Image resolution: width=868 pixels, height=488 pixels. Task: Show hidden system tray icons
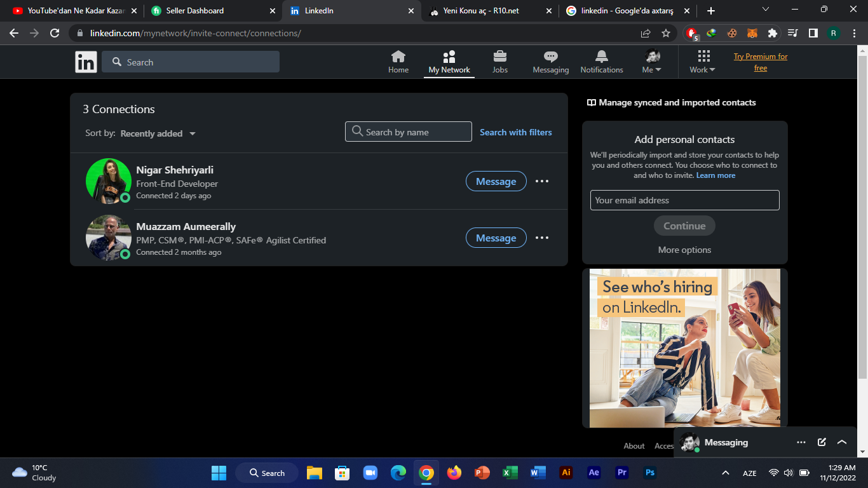coord(725,473)
